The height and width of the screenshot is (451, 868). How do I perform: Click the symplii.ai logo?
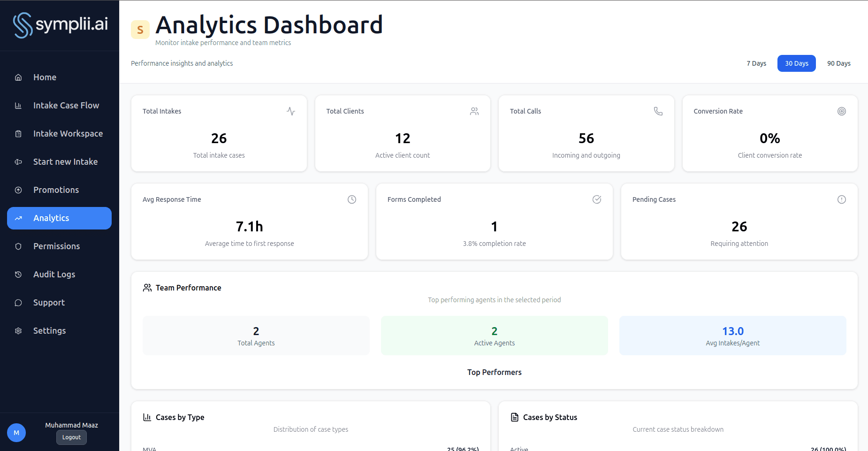[x=60, y=25]
